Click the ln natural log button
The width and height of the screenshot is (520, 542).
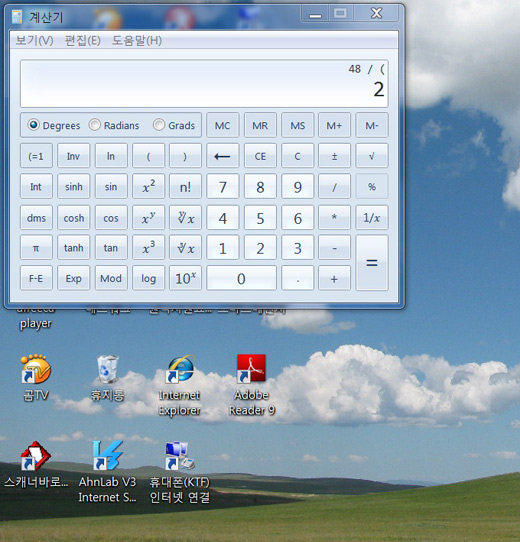point(111,156)
